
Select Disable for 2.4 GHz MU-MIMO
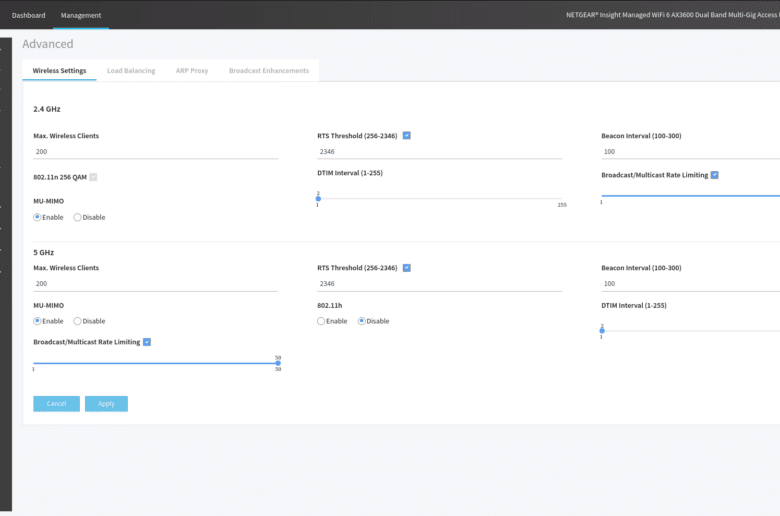click(x=77, y=217)
